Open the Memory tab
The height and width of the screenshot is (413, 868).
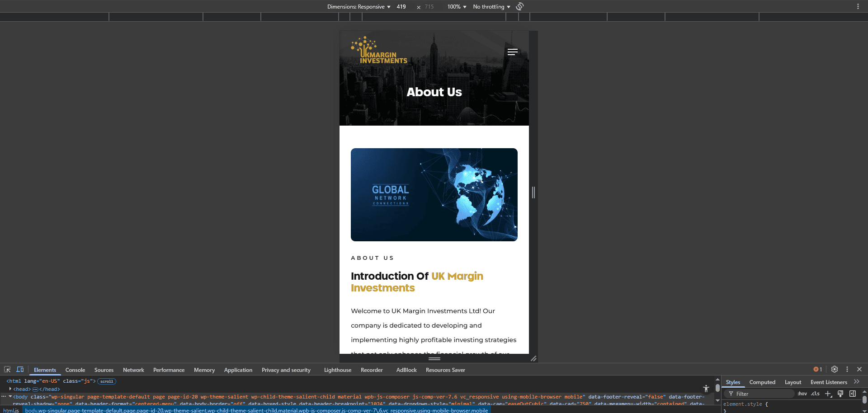point(204,370)
